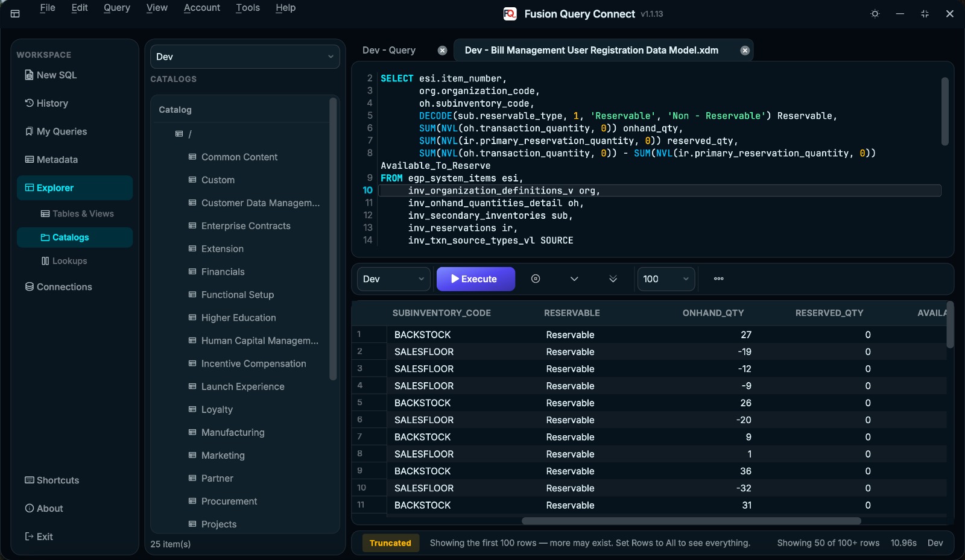
Task: Click the catalog list vertical scrollbar
Action: [x=333, y=239]
